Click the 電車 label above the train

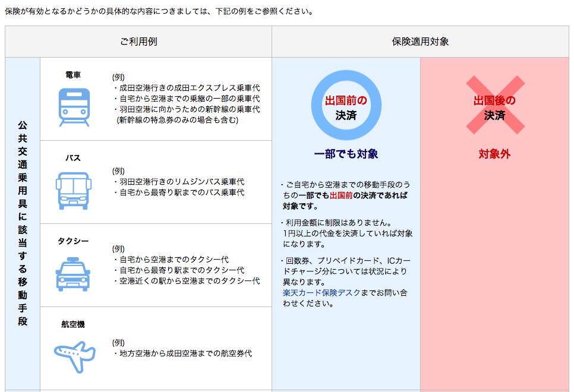[x=73, y=75]
